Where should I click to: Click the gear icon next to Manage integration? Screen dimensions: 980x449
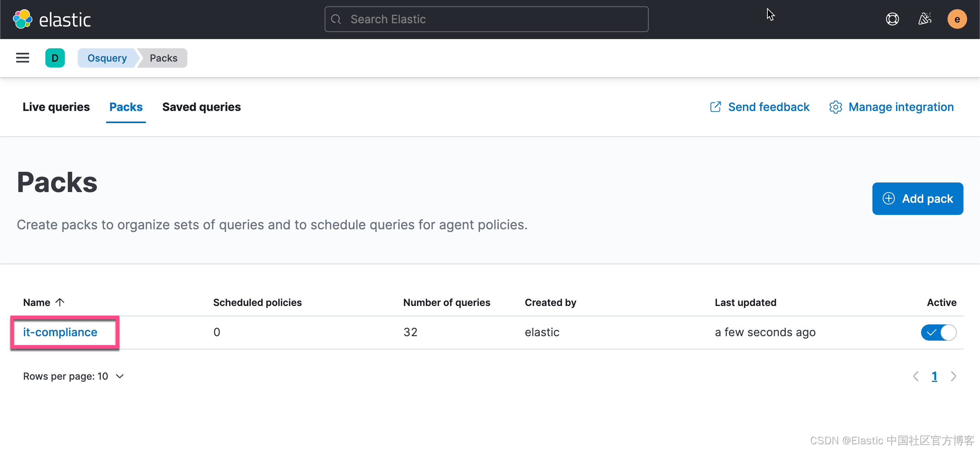click(836, 107)
